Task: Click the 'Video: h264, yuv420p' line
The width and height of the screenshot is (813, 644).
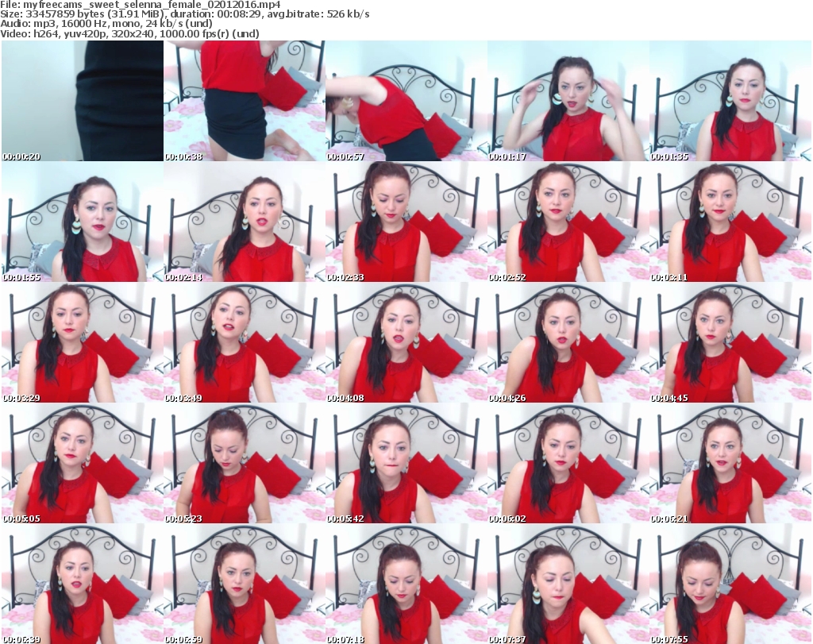Action: tap(129, 33)
